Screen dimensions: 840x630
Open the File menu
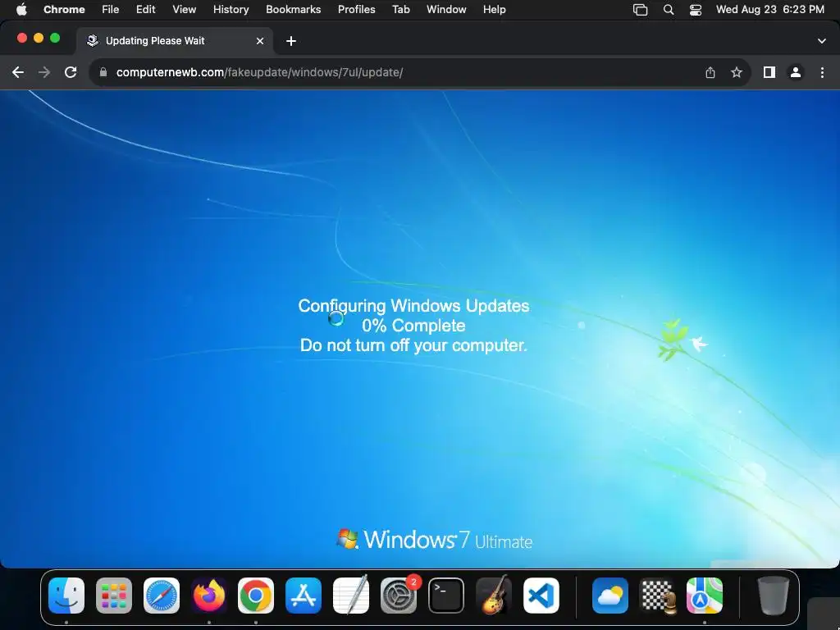(x=111, y=9)
